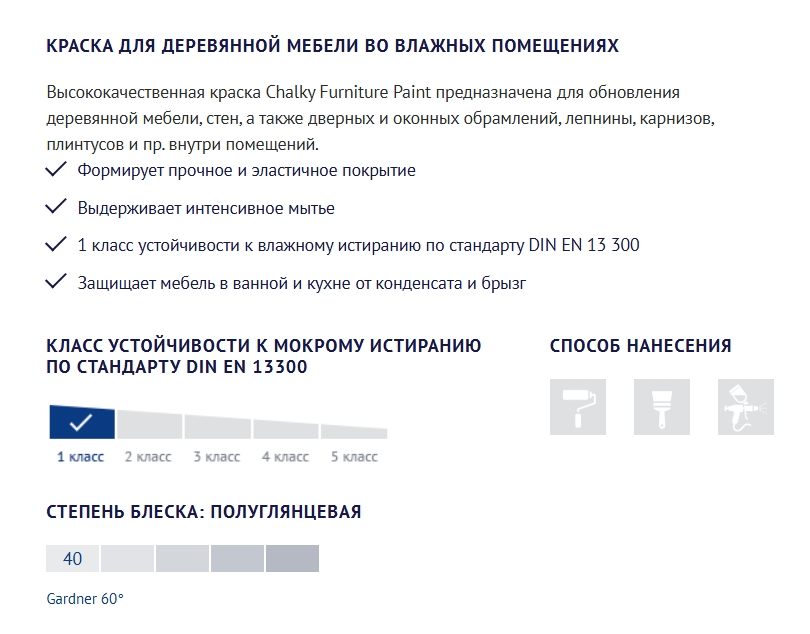Select the '5 класс' scale segment

pos(354,431)
